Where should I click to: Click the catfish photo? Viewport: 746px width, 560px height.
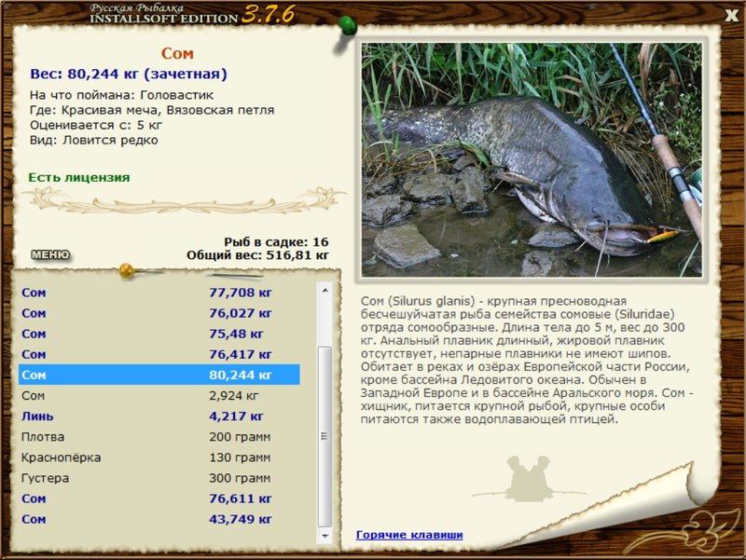click(532, 159)
